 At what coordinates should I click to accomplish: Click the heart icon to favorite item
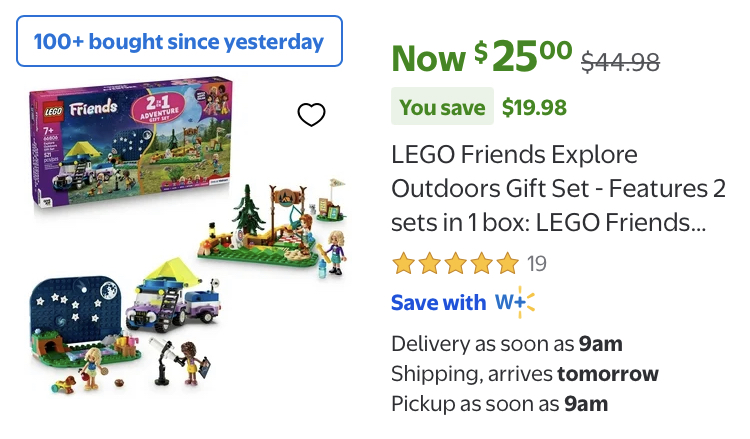(x=312, y=115)
